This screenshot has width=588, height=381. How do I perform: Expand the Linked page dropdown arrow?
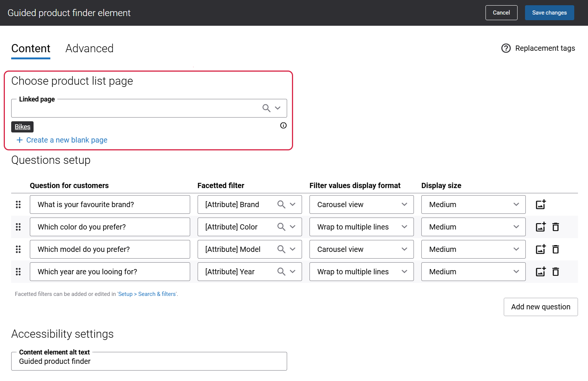[278, 108]
